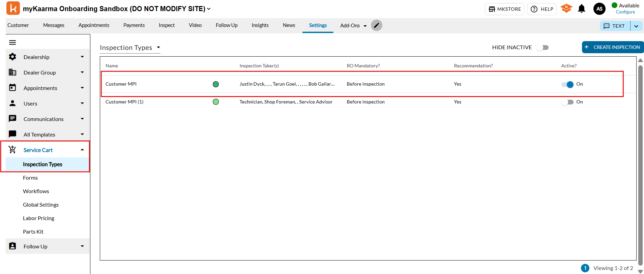644x274 pixels.
Task: Select the Settings tab
Action: coord(318,25)
